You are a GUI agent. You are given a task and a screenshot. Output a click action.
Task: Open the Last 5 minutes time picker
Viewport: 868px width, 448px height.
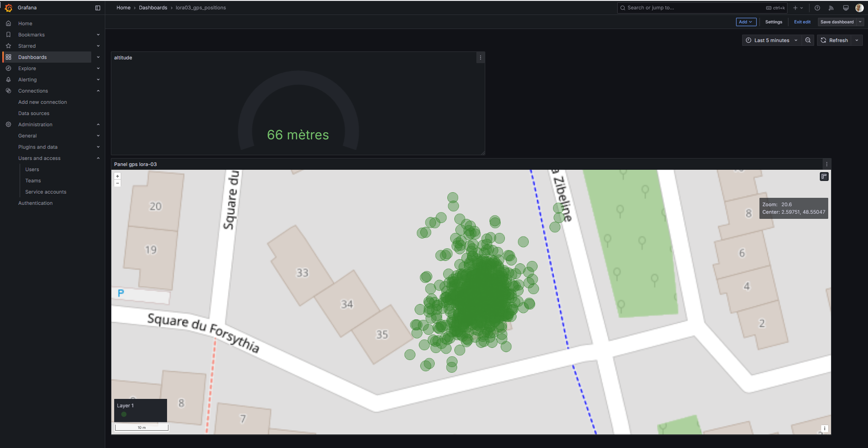771,40
